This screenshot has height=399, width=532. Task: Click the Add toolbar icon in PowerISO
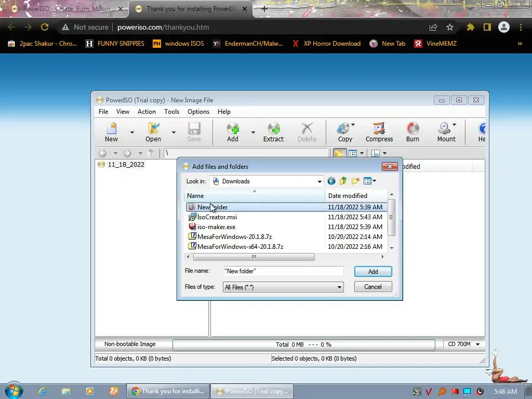[x=233, y=132]
